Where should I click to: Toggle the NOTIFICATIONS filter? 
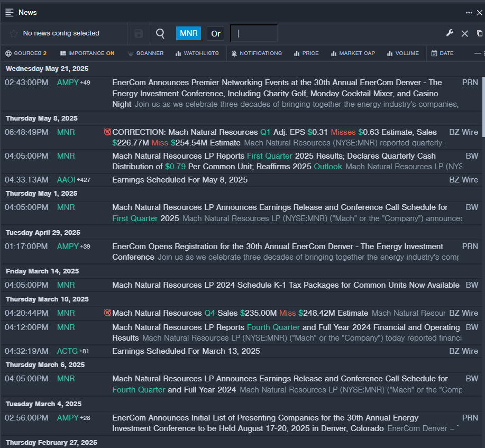click(x=257, y=53)
